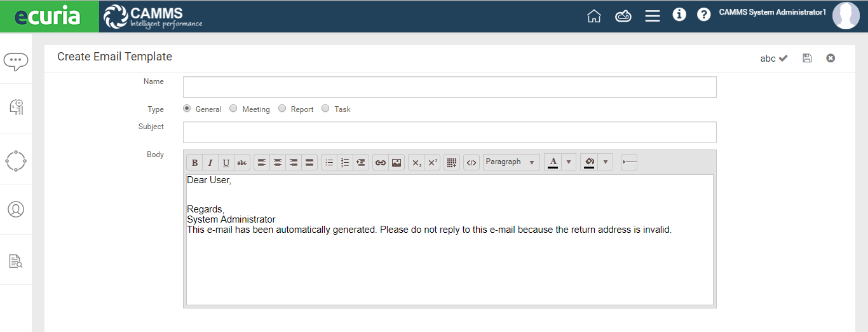Open document search sidebar icon
Viewport: 868px width, 332px height.
[16, 261]
